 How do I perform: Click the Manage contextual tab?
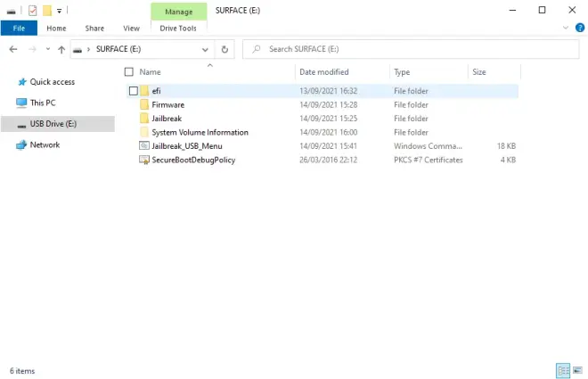[179, 12]
